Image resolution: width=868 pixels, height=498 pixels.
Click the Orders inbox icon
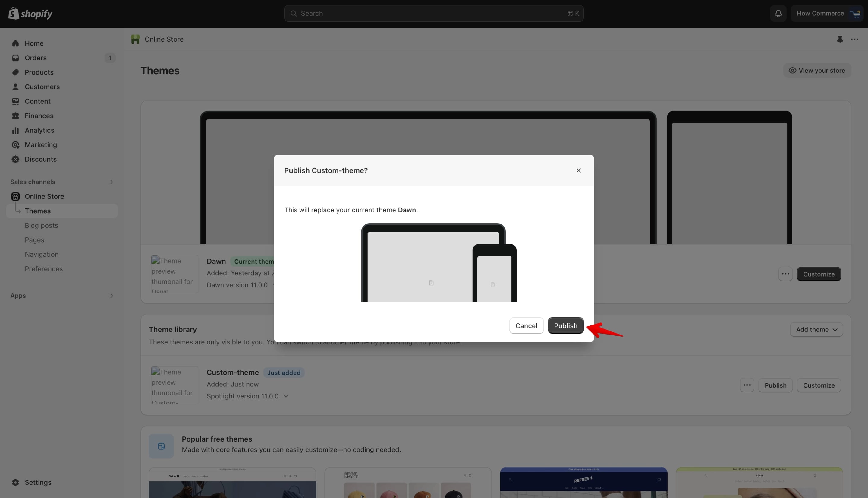coord(15,58)
